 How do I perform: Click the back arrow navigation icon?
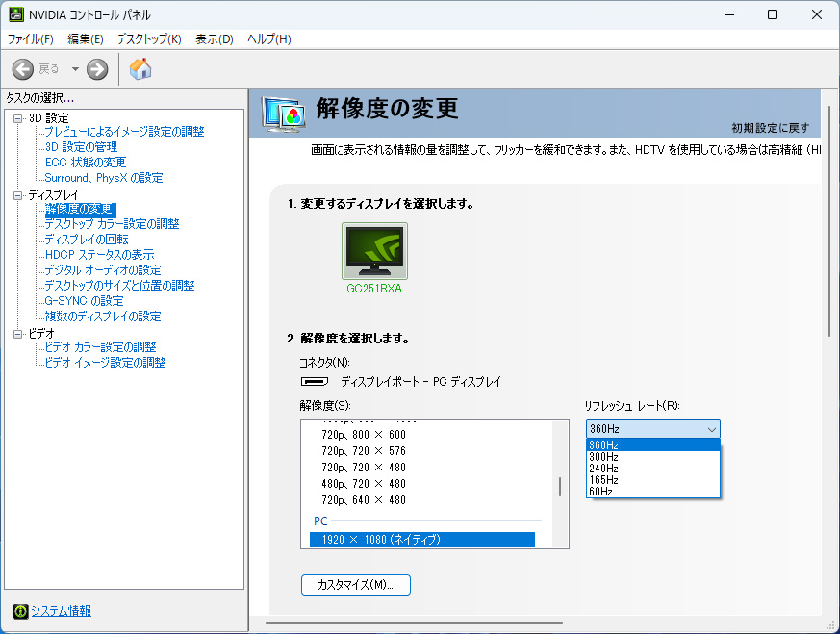click(22, 69)
